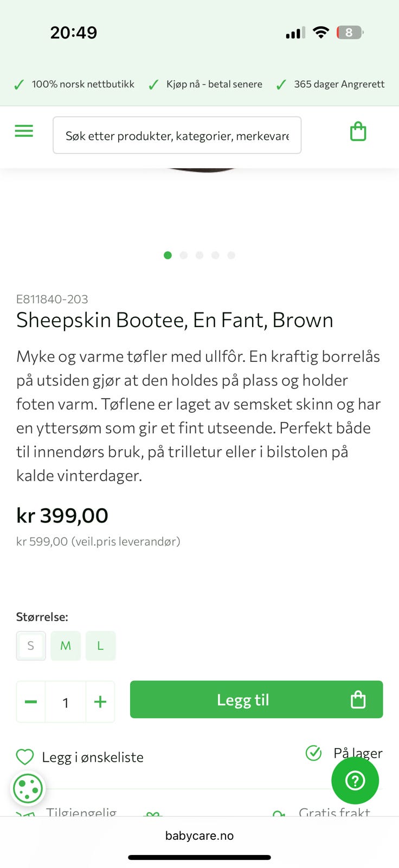Select size S
Viewport: 399px width, 868px height.
(x=31, y=646)
